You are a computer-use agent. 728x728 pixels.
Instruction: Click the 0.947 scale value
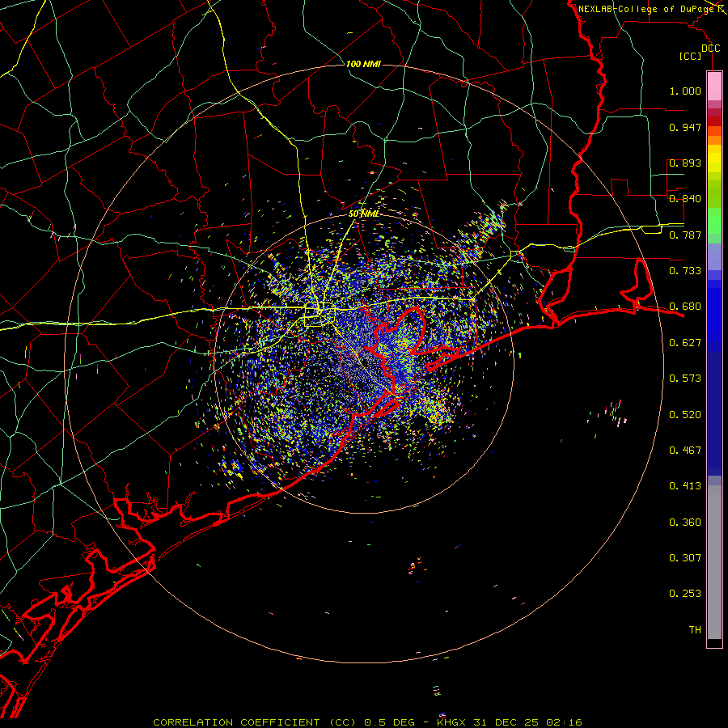[x=685, y=127]
